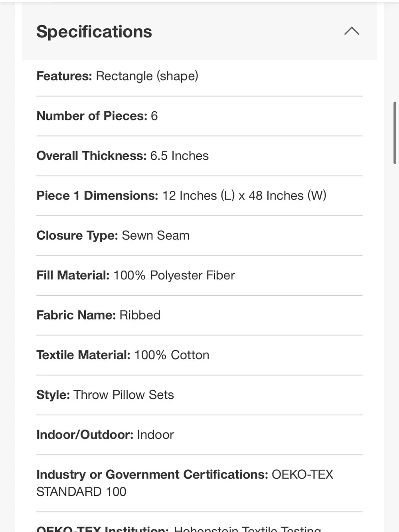Screen dimensions: 399x532
Task: Collapse the Specifications section chevron
Action: [x=352, y=31]
